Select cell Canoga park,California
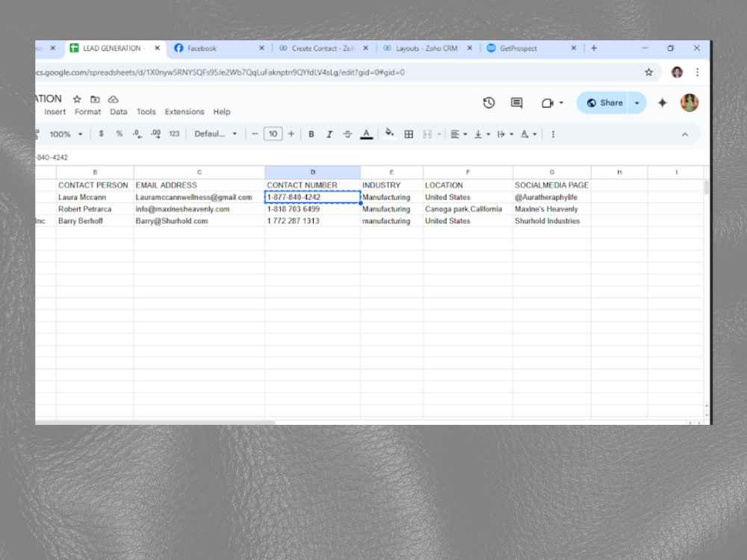Screen dimensions: 747x560 468,209
